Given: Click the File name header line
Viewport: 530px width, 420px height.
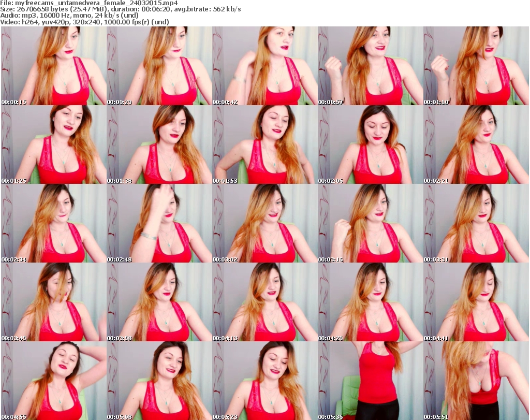Looking at the screenshot, I should (89, 3).
